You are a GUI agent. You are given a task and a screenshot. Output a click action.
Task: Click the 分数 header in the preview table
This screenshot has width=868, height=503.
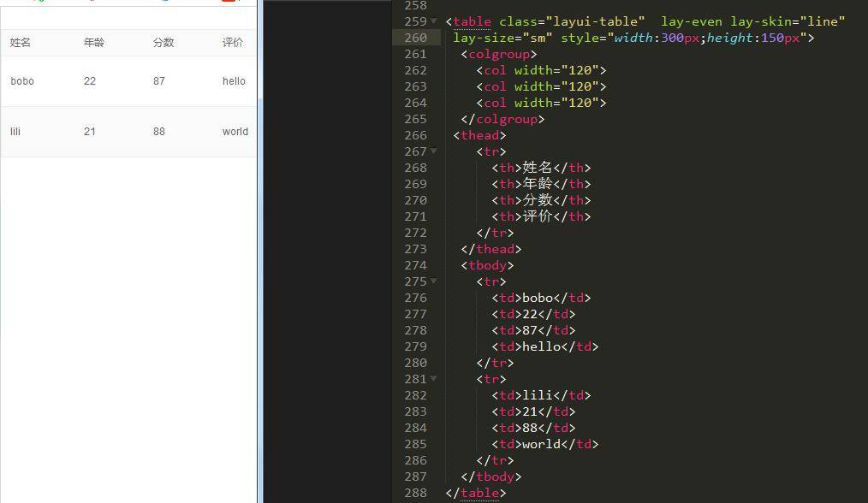(x=163, y=43)
